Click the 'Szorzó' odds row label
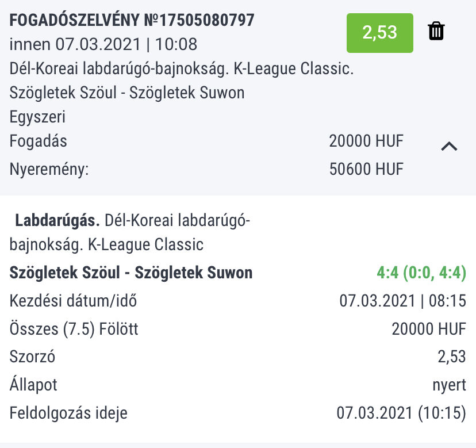The height and width of the screenshot is (448, 476). pos(32,357)
